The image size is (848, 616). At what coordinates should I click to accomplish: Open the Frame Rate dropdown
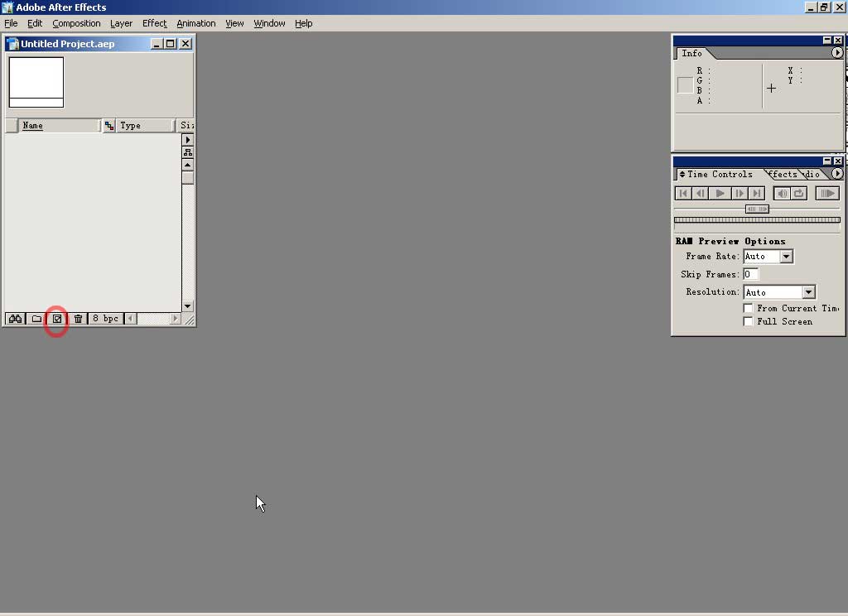(786, 257)
